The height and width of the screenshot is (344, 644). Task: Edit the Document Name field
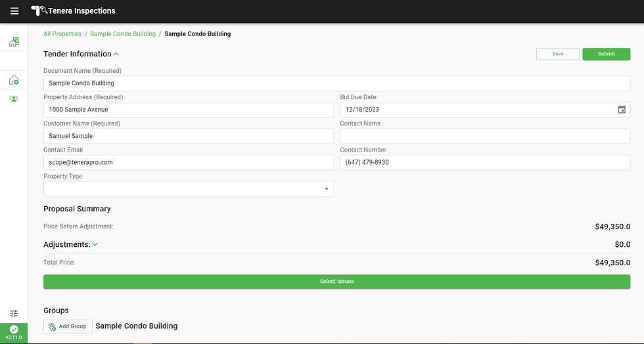[336, 83]
